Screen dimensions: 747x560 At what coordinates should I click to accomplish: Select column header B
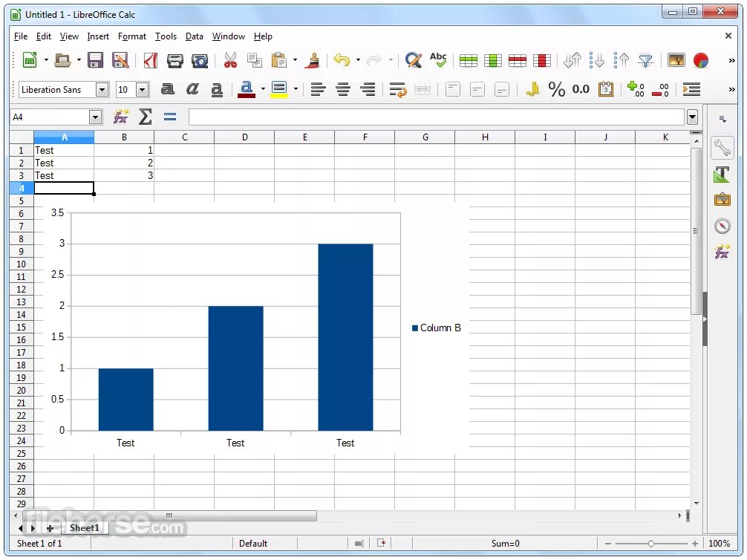[x=124, y=137]
